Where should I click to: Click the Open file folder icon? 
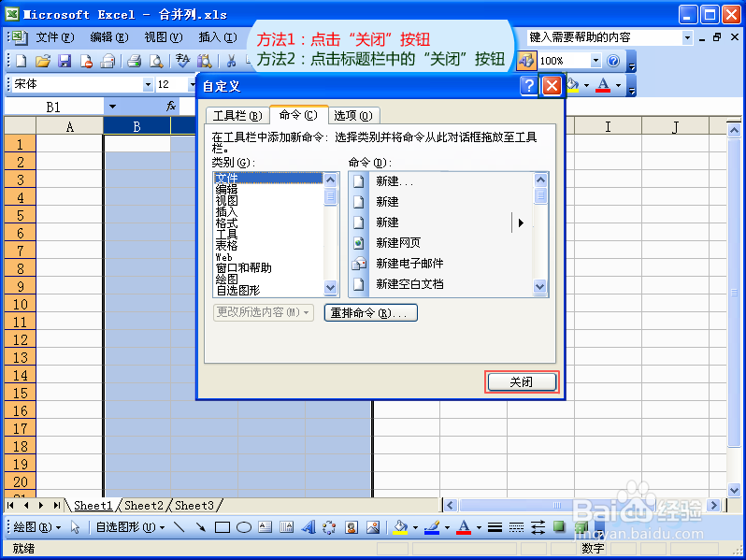[x=43, y=61]
